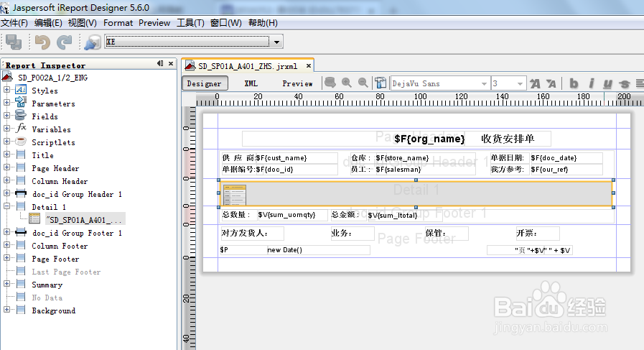Open the 窗口(W) menu
This screenshot has width=644, height=350.
226,23
